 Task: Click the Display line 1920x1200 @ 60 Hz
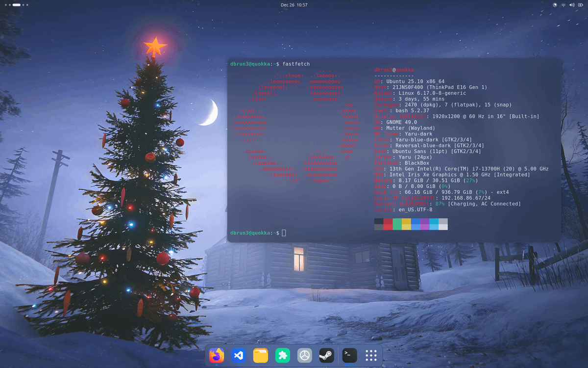pyautogui.click(x=457, y=117)
